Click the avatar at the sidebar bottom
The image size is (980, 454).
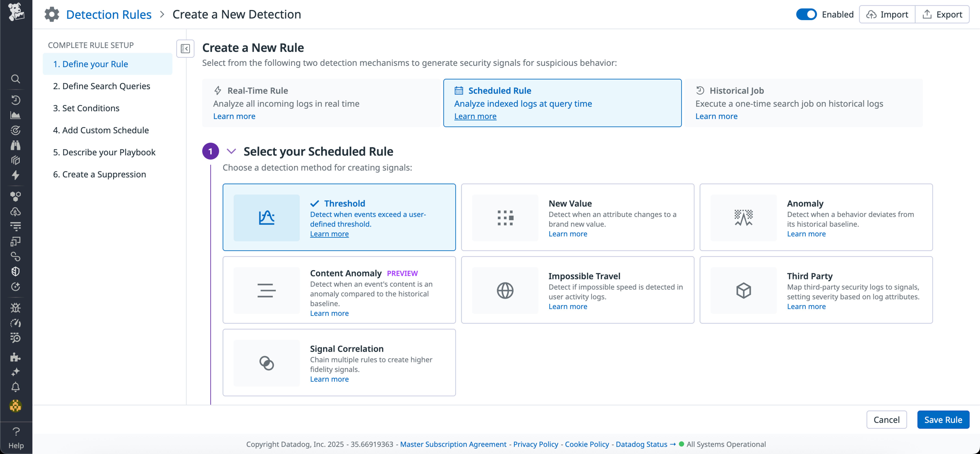[16, 406]
